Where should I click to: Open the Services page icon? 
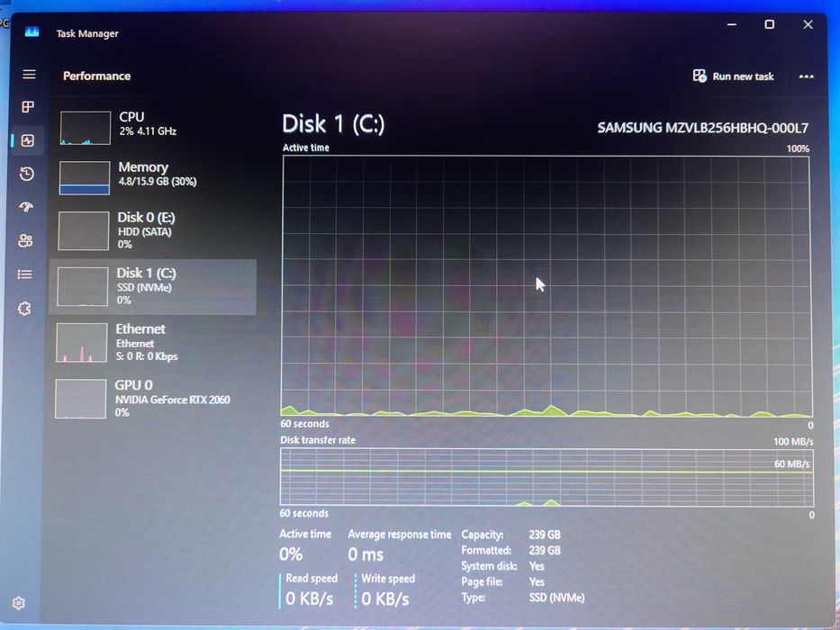24,309
